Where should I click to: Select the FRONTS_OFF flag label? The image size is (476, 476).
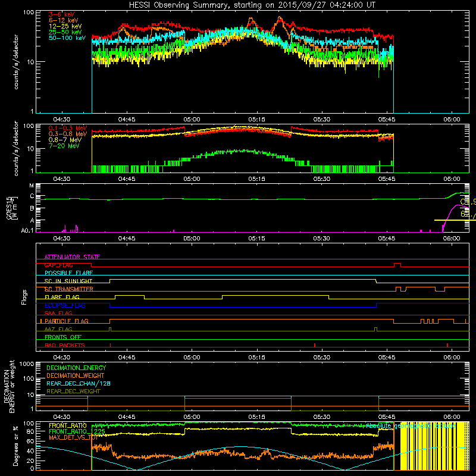[x=63, y=337]
